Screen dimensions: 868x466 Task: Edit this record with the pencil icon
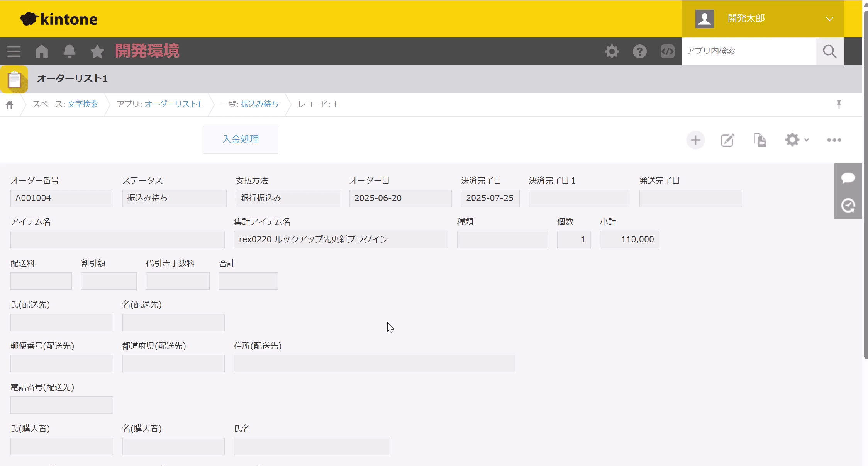pyautogui.click(x=727, y=140)
